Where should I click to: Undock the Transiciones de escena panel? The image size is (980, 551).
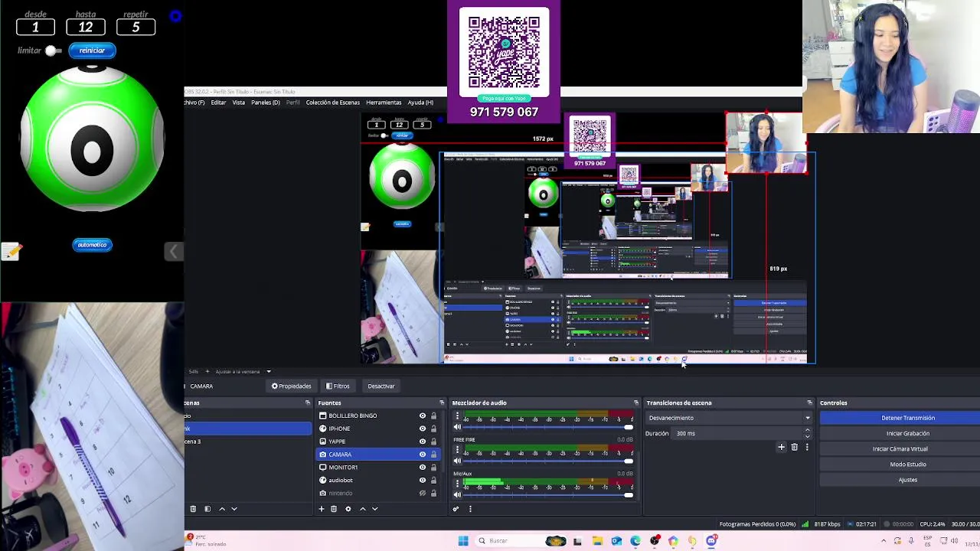tap(809, 403)
